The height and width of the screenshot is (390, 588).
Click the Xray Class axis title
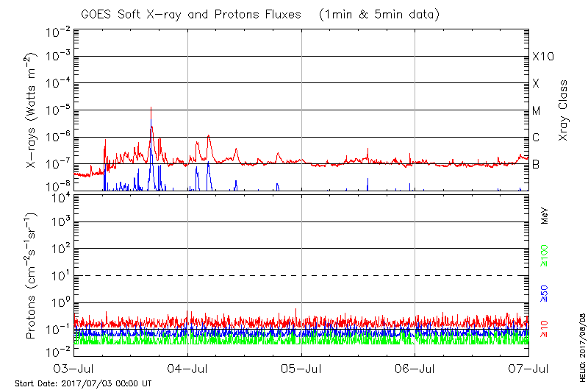564,111
